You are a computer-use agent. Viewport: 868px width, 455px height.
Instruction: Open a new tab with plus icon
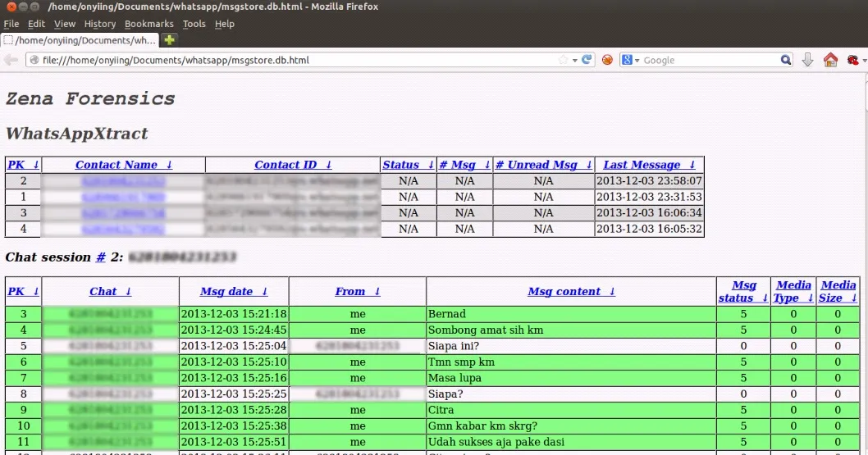click(169, 40)
